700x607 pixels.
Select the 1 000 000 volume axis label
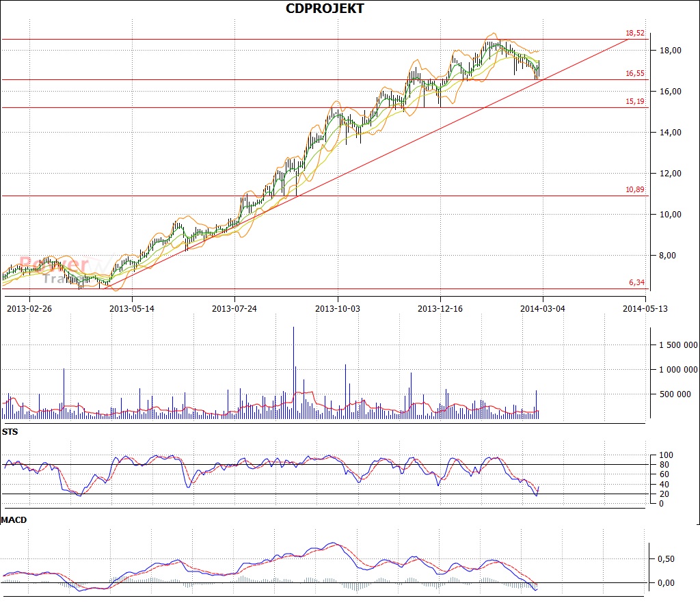678,370
